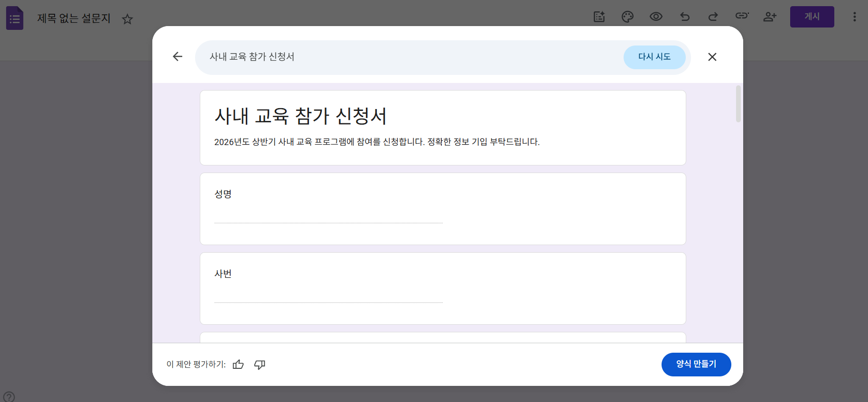Click the 성명 answer field

tap(328, 217)
